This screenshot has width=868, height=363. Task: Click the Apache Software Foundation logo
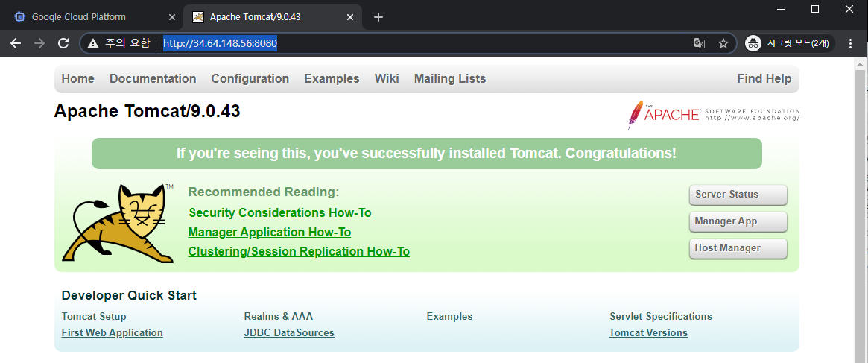[x=714, y=115]
